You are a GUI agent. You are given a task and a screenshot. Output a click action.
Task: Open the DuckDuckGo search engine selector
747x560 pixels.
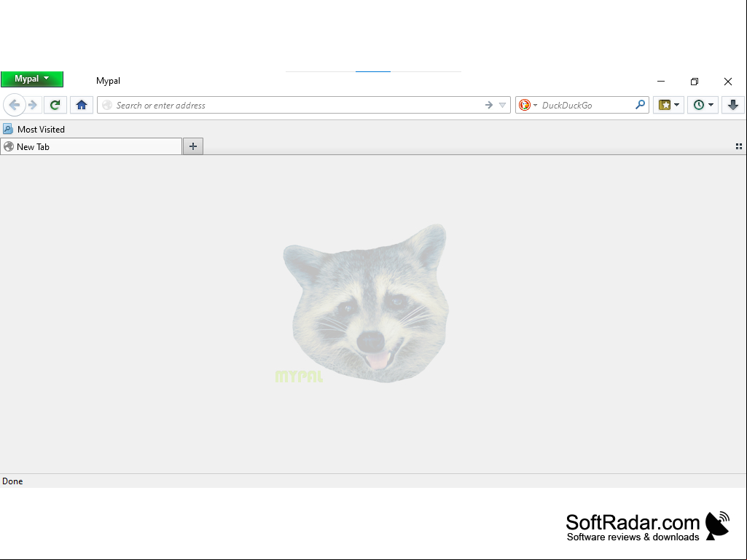click(528, 106)
